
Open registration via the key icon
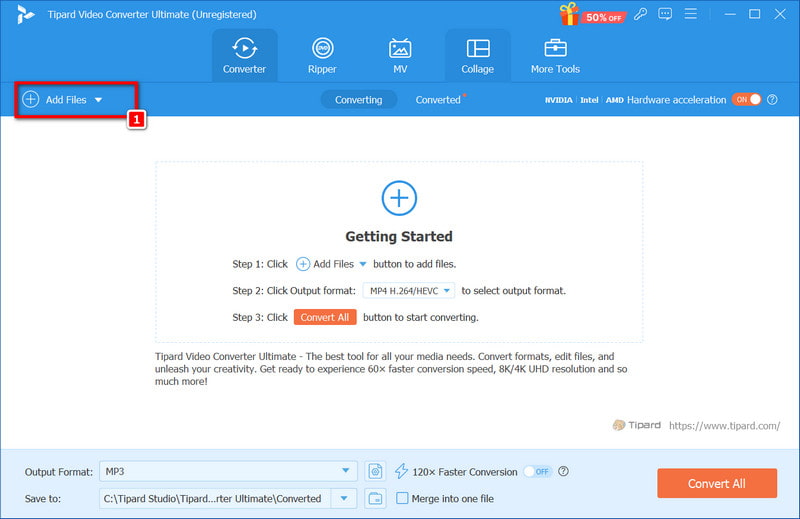[640, 14]
